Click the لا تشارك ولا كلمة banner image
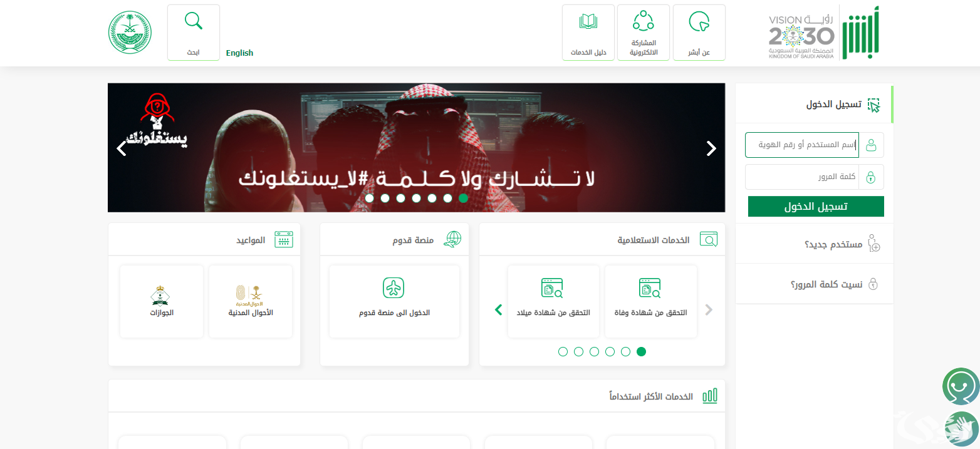980x449 pixels. [x=416, y=148]
